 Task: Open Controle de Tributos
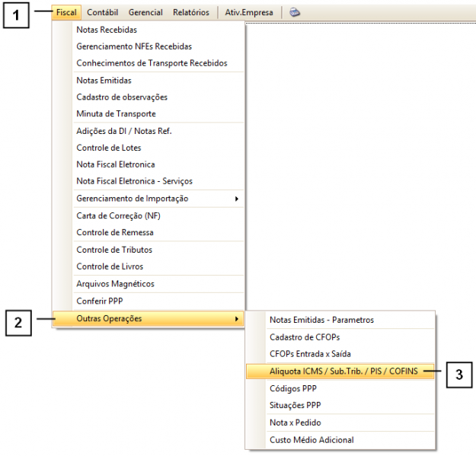[x=114, y=250]
